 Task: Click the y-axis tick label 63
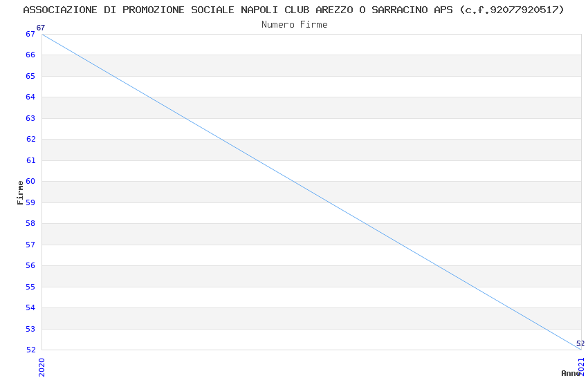pos(30,118)
